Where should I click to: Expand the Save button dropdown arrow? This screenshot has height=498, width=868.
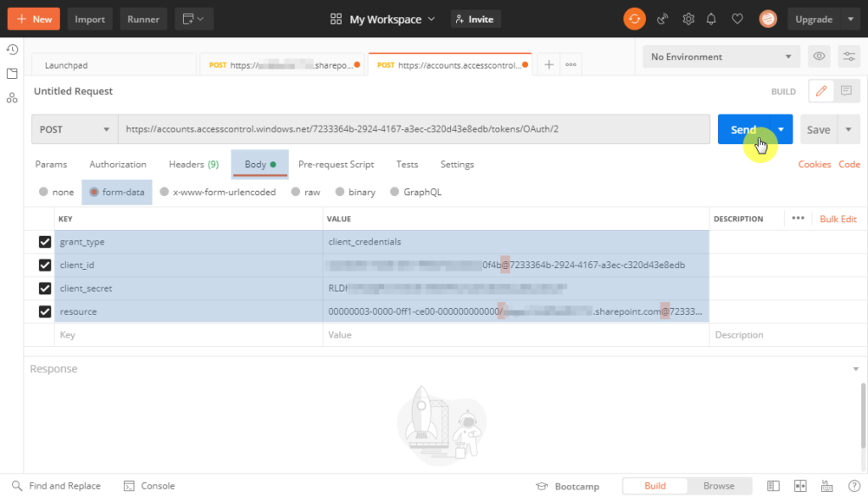coord(849,130)
